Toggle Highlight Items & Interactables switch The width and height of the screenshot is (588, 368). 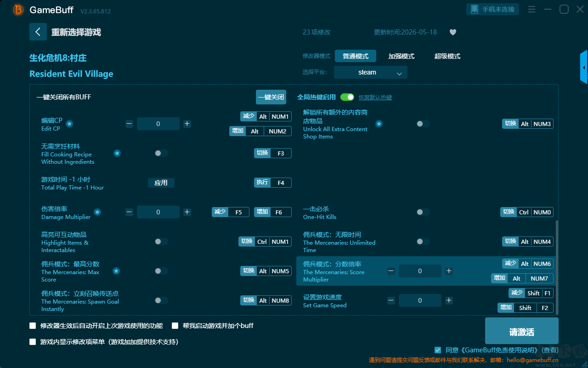[x=161, y=241]
